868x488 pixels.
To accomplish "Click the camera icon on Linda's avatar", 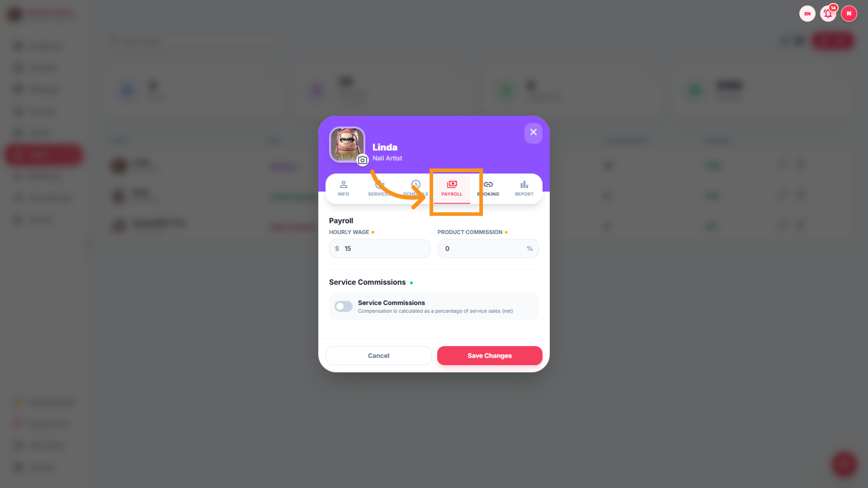I will click(x=362, y=160).
